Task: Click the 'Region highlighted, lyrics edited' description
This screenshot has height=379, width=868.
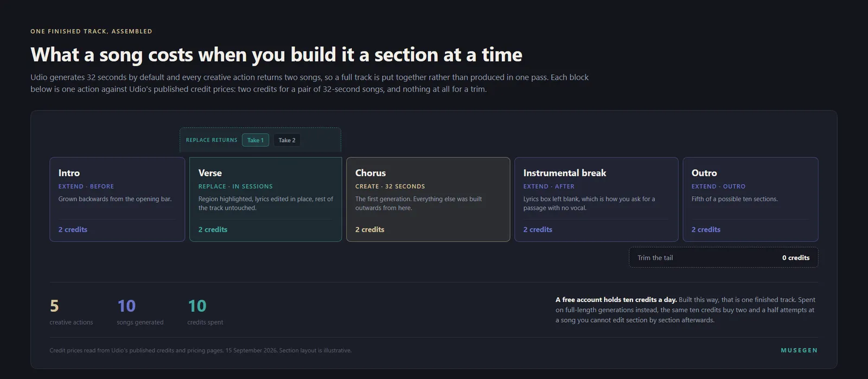Action: point(266,203)
